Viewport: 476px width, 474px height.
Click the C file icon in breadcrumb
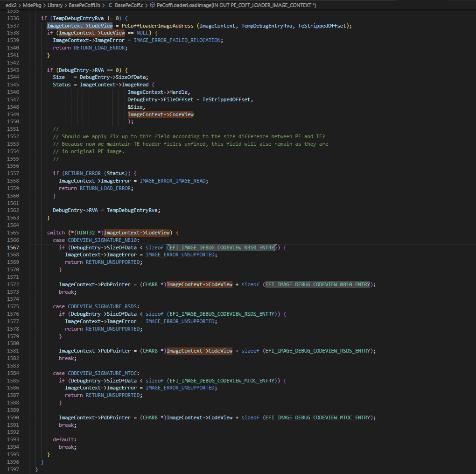(x=110, y=5)
